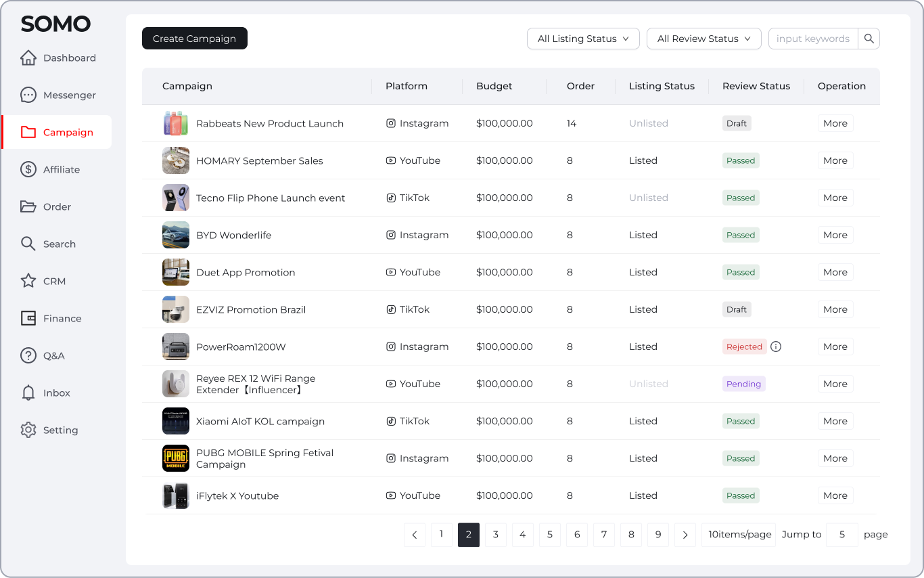The width and height of the screenshot is (924, 578).
Task: Open the HOMARY September Sales campaign
Action: [x=260, y=160]
